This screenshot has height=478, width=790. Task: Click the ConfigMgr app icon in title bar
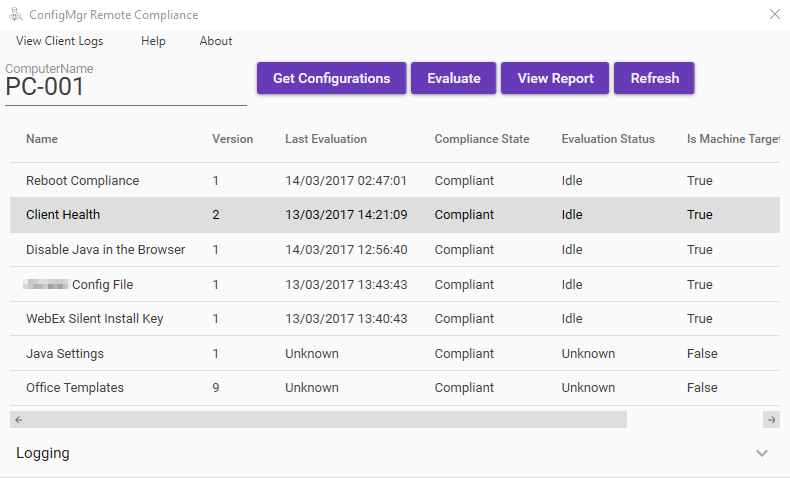click(x=15, y=15)
